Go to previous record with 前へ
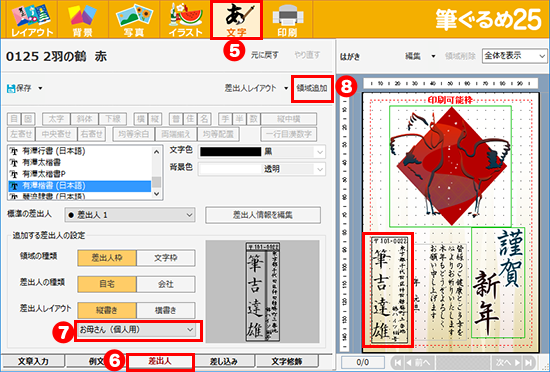 coord(419,362)
